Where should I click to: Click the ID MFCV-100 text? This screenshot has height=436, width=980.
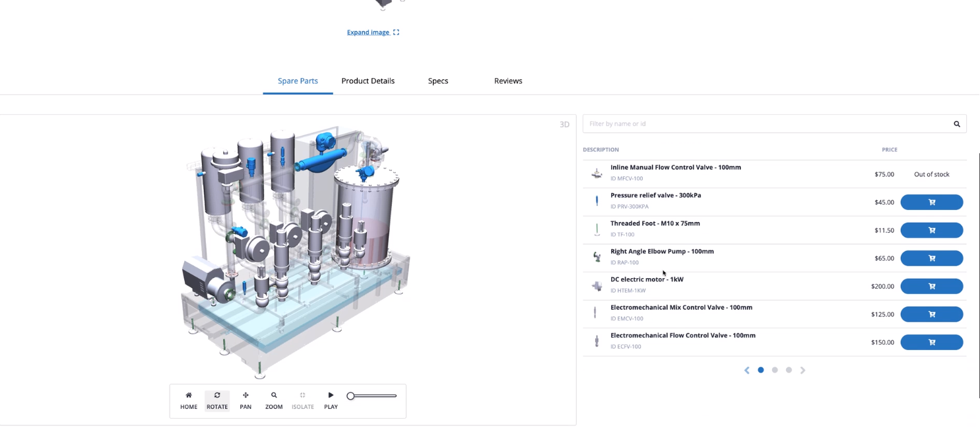(626, 178)
